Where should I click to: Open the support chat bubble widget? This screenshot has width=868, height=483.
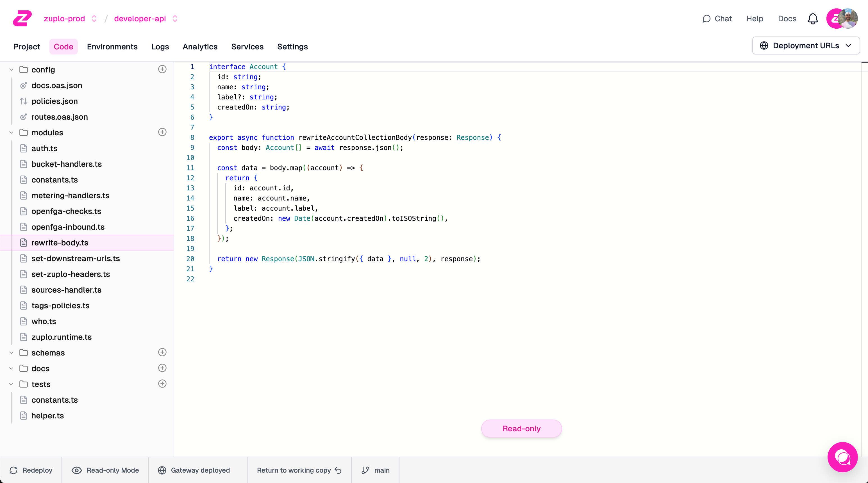[x=842, y=457]
